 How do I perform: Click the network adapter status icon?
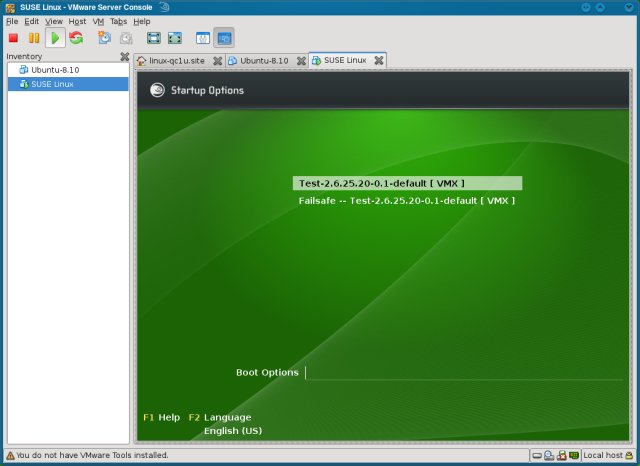pyautogui.click(x=574, y=455)
